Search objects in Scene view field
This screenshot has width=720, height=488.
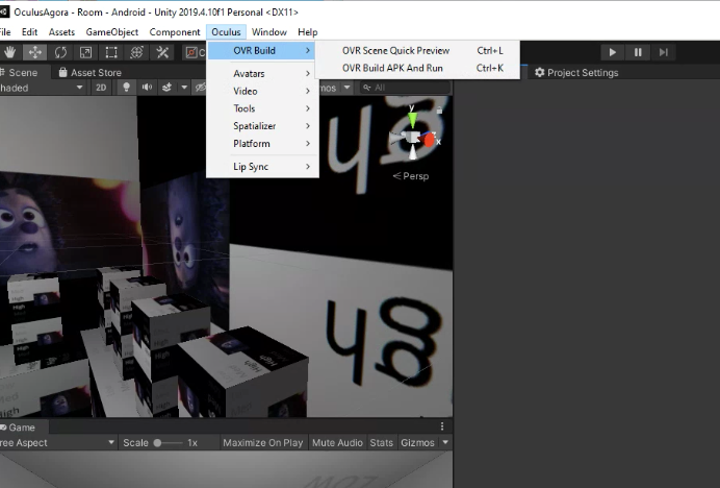click(405, 87)
